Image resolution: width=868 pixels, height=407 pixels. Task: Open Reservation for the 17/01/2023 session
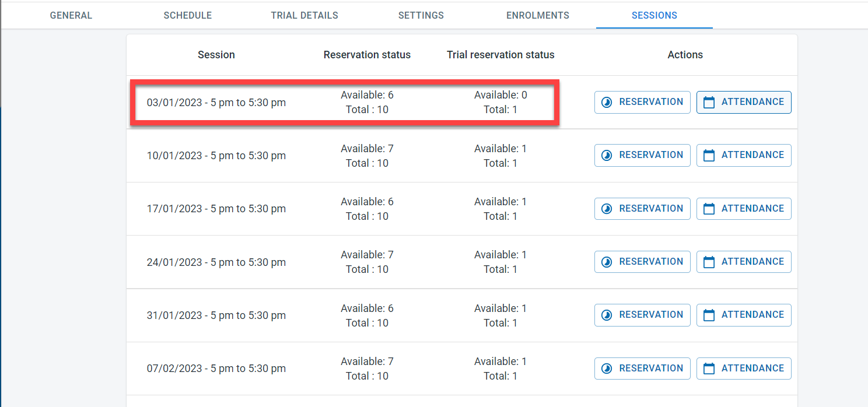point(642,209)
